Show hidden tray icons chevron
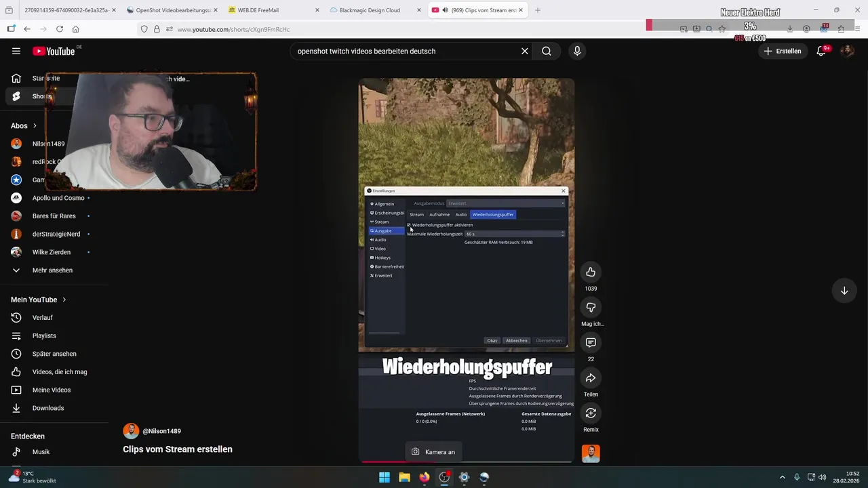Image resolution: width=868 pixels, height=488 pixels. point(782,477)
